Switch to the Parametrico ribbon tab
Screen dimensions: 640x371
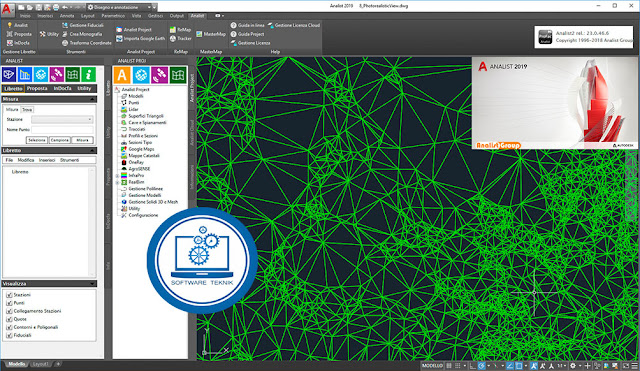113,16
